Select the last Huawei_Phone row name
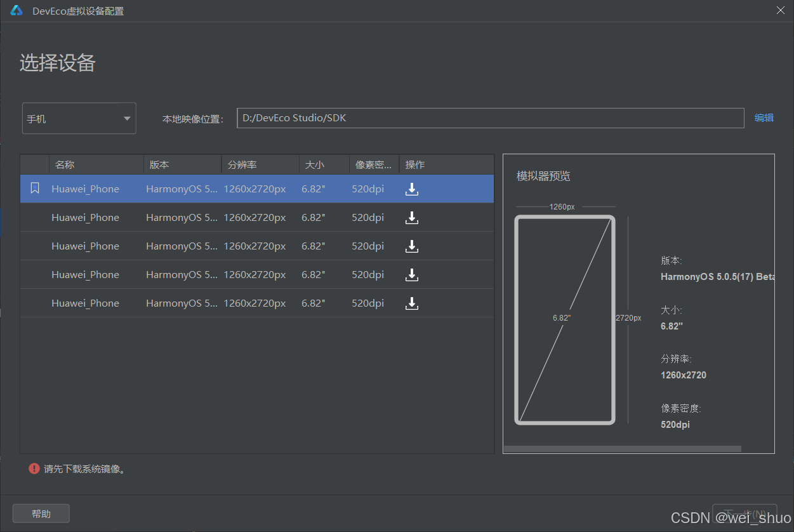The height and width of the screenshot is (532, 794). click(85, 303)
